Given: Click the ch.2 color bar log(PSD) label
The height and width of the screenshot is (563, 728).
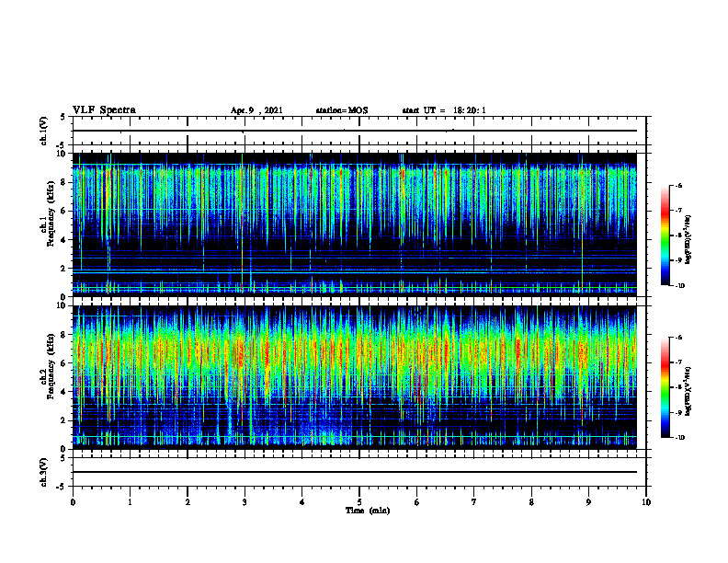Looking at the screenshot, I should [688, 391].
